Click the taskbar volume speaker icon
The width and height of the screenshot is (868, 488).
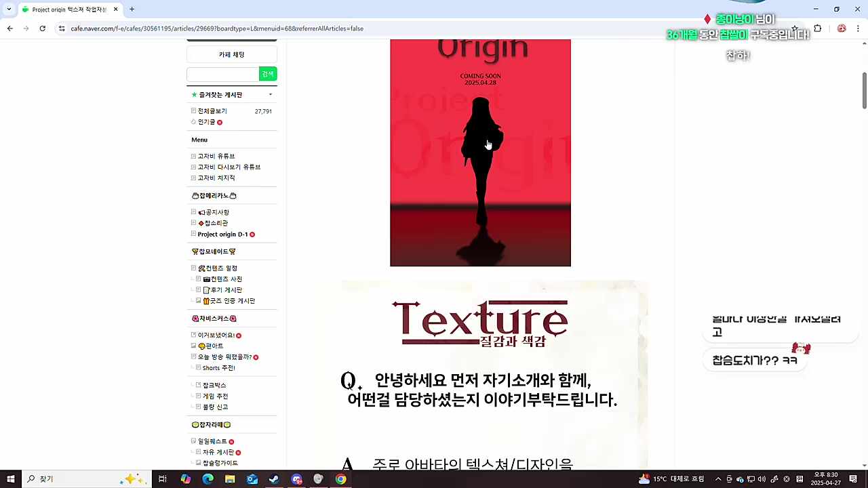(x=762, y=479)
